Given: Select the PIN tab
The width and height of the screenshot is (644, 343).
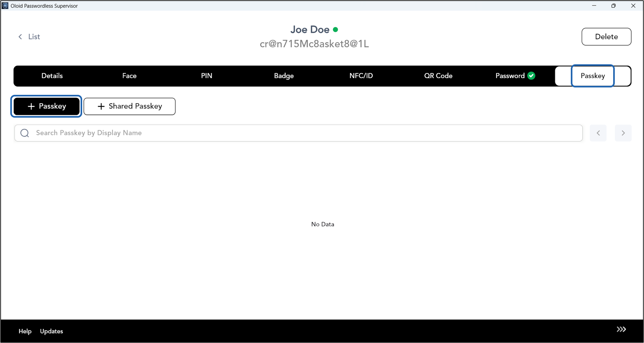Looking at the screenshot, I should click(x=206, y=76).
